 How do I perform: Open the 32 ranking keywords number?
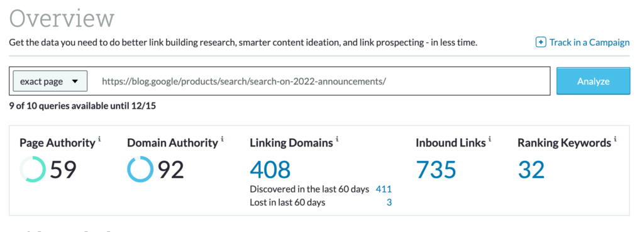pyautogui.click(x=531, y=170)
